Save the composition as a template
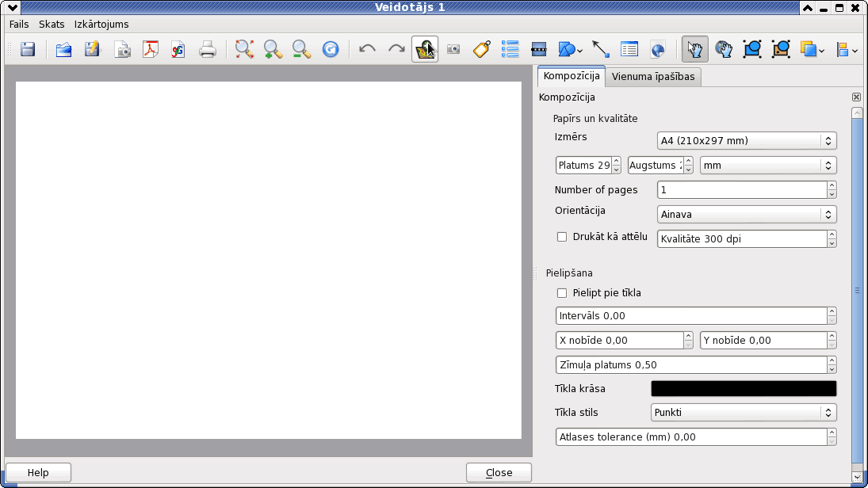Screen dimensions: 868x488 (93, 50)
